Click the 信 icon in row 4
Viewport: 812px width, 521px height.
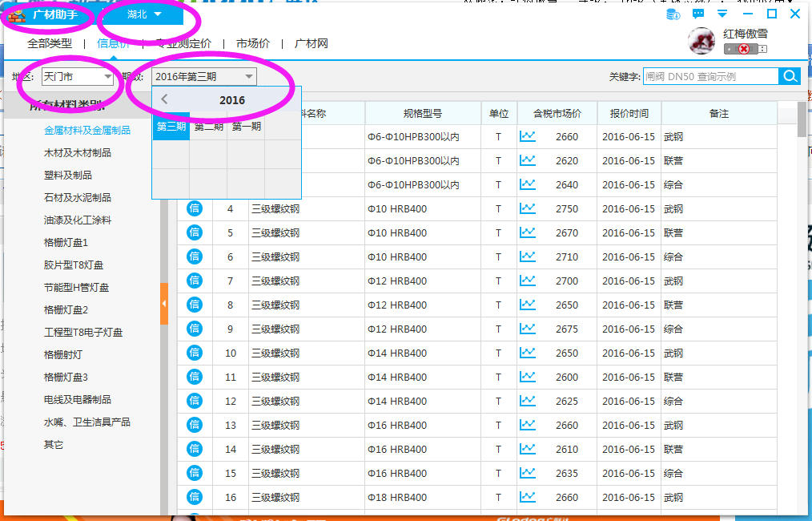(195, 208)
